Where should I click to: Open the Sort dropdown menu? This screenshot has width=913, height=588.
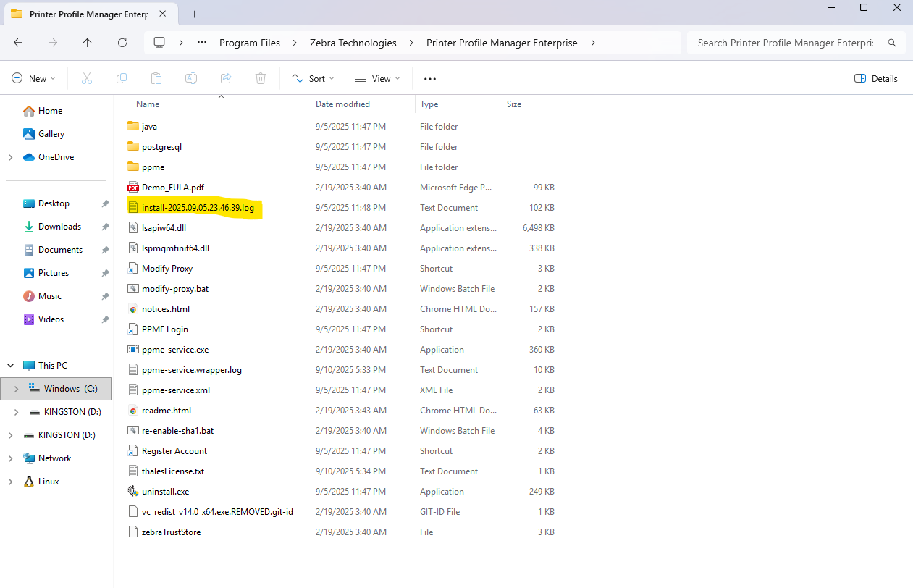point(313,78)
